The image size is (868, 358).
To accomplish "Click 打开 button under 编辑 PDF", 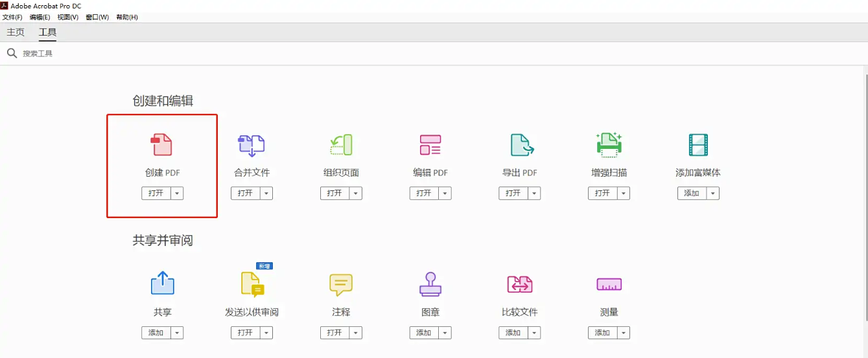I will (x=425, y=194).
